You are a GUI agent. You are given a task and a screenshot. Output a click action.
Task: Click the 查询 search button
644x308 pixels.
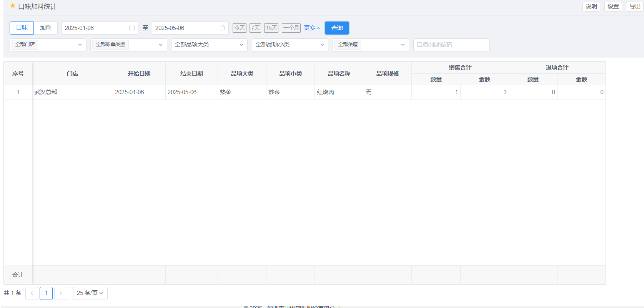click(x=337, y=28)
